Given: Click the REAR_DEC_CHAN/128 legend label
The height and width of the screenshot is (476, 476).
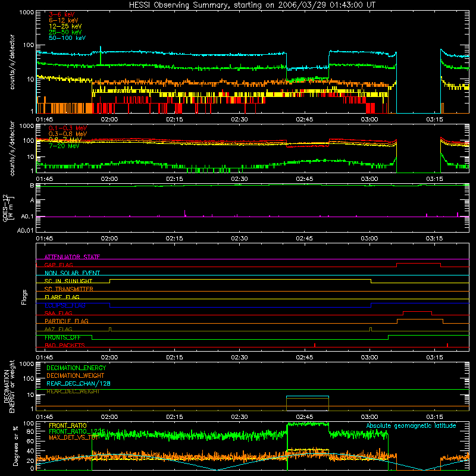Looking at the screenshot, I should coord(79,383).
